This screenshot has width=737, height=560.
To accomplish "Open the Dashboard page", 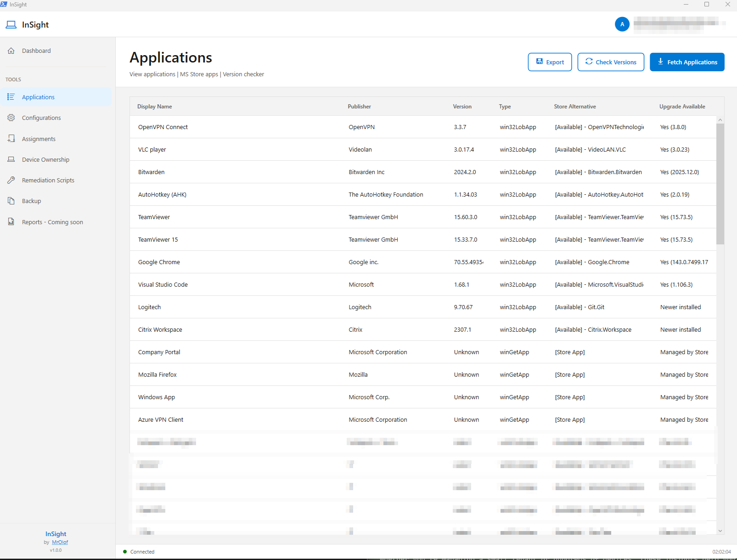I will pyautogui.click(x=56, y=51).
